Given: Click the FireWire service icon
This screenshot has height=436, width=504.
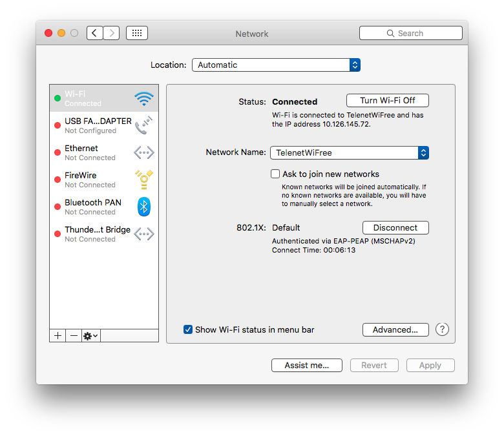Looking at the screenshot, I should [x=143, y=180].
